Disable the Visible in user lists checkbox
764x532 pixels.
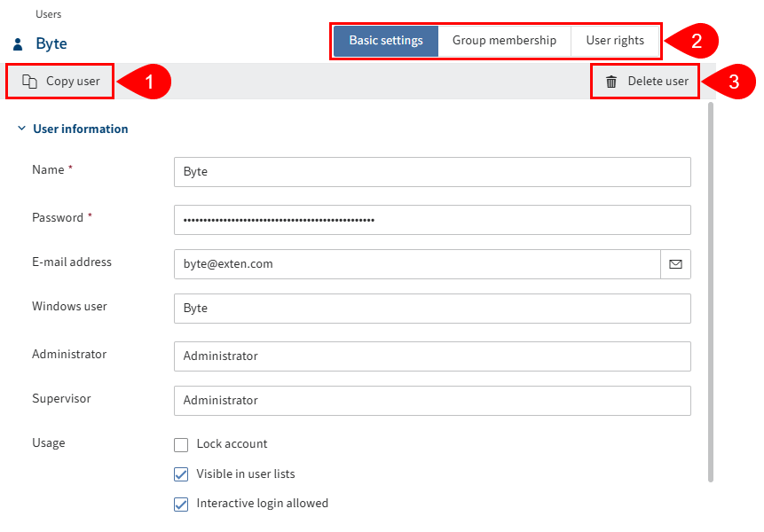click(181, 473)
